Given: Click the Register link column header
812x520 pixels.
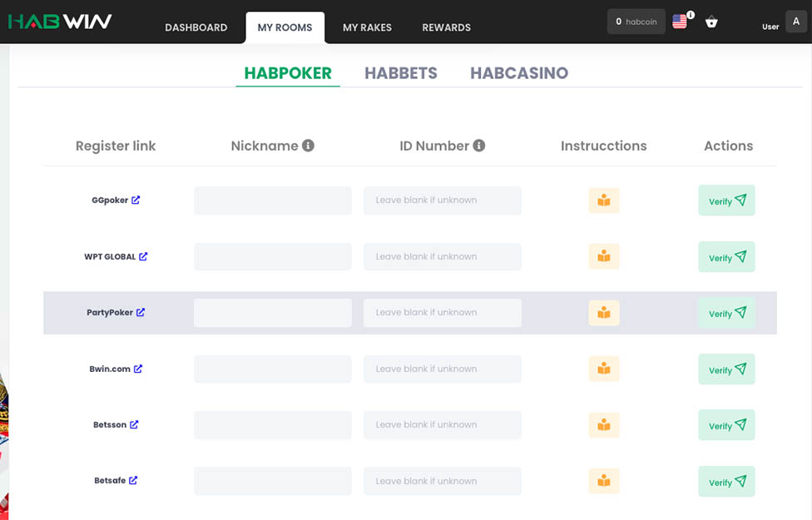Looking at the screenshot, I should [116, 146].
